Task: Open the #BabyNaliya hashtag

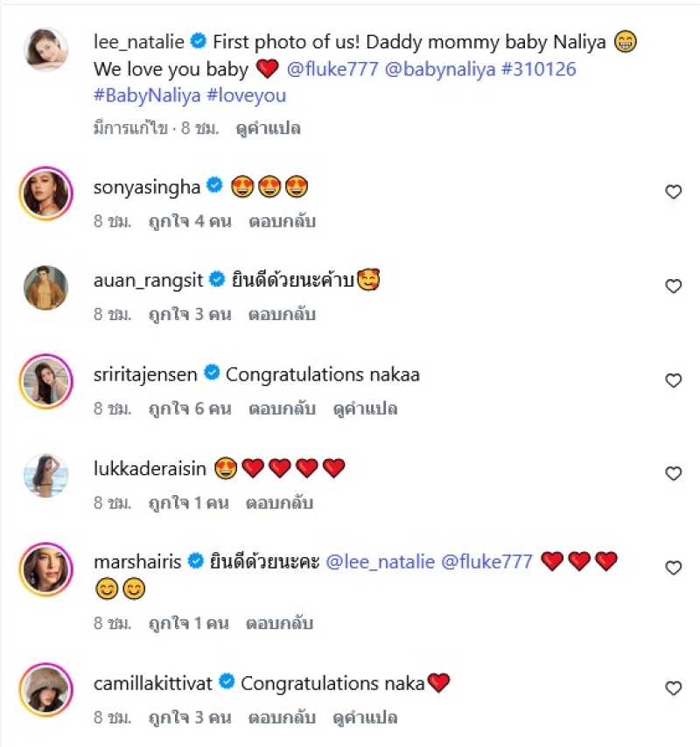Action: (146, 95)
